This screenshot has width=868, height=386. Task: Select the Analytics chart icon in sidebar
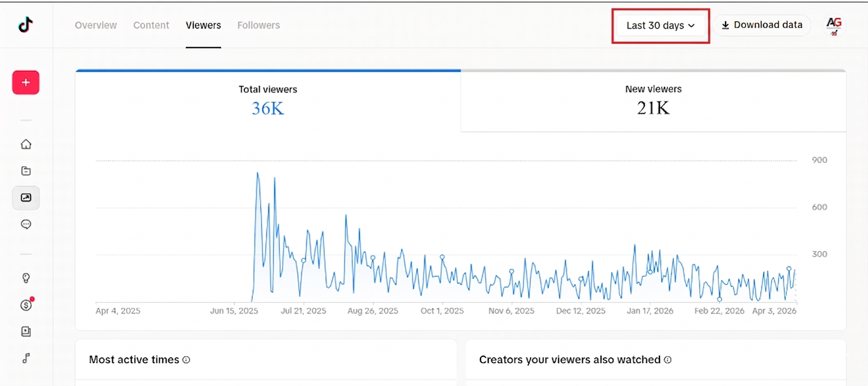[x=26, y=197]
